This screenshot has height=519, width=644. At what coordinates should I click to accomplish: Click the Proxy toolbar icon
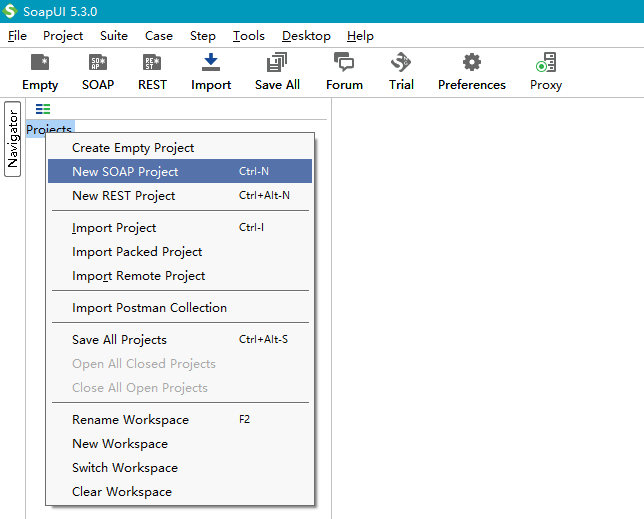pyautogui.click(x=546, y=62)
